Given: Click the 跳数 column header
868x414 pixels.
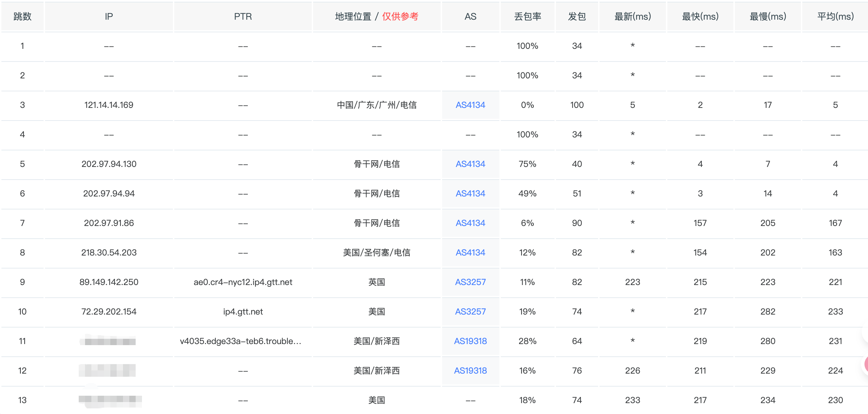Looking at the screenshot, I should (x=22, y=17).
